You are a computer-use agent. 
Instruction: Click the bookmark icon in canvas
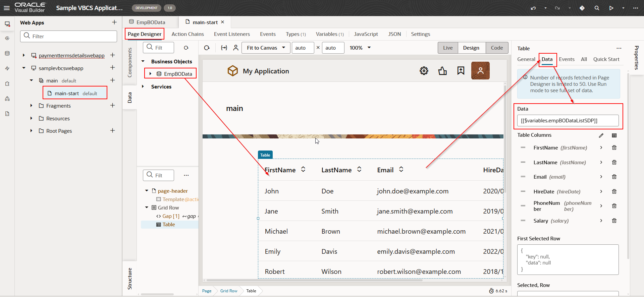point(461,71)
